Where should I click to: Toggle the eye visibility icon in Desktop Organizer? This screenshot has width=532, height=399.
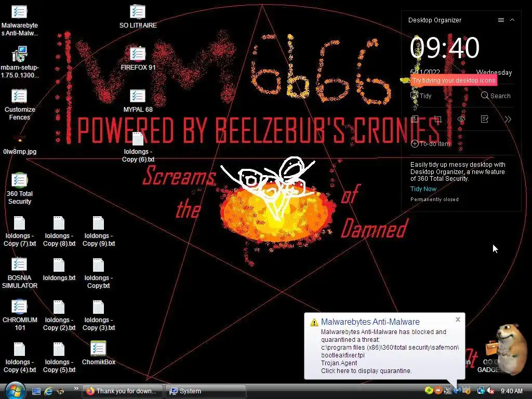tap(461, 119)
